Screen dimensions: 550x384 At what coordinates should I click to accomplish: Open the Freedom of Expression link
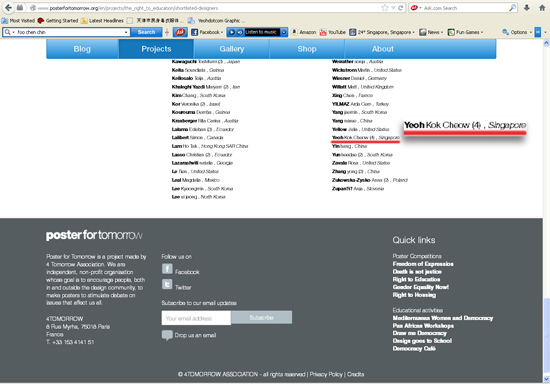click(423, 264)
